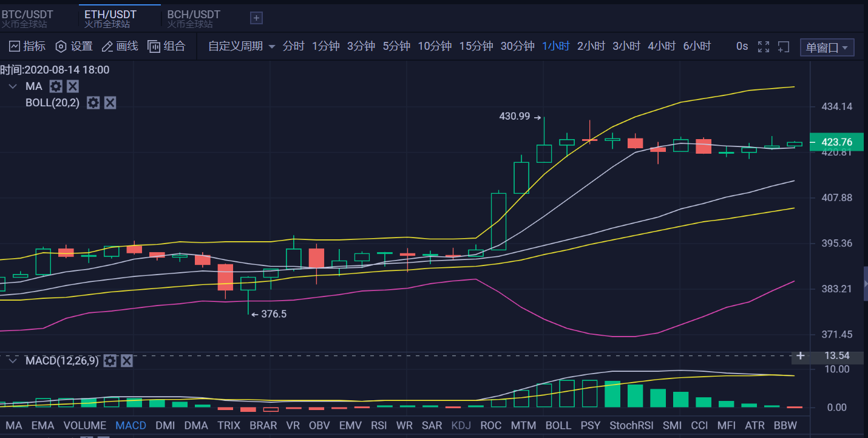Viewport: 868px width, 438px height.
Task: Show the OBV indicator
Action: pyautogui.click(x=320, y=425)
